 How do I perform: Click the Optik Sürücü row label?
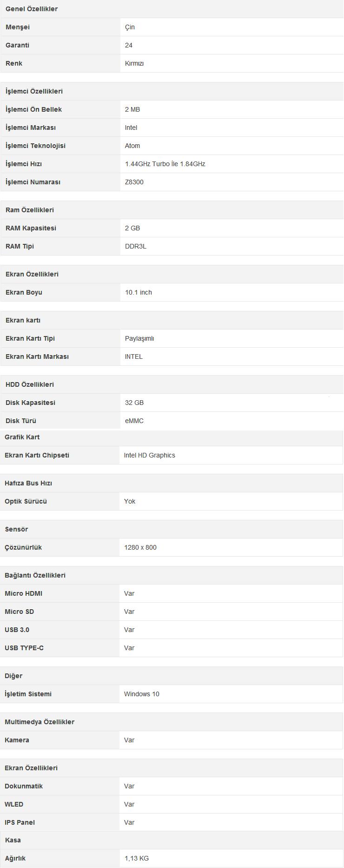click(x=26, y=501)
